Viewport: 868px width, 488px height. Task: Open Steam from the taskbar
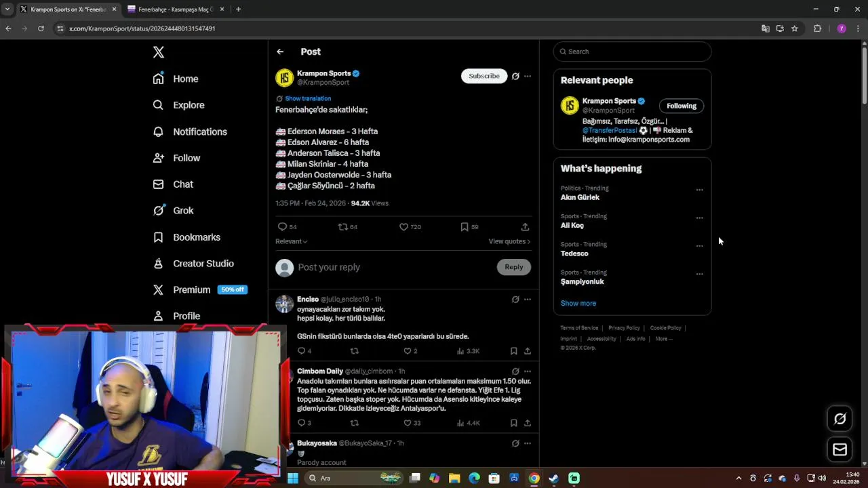click(554, 478)
